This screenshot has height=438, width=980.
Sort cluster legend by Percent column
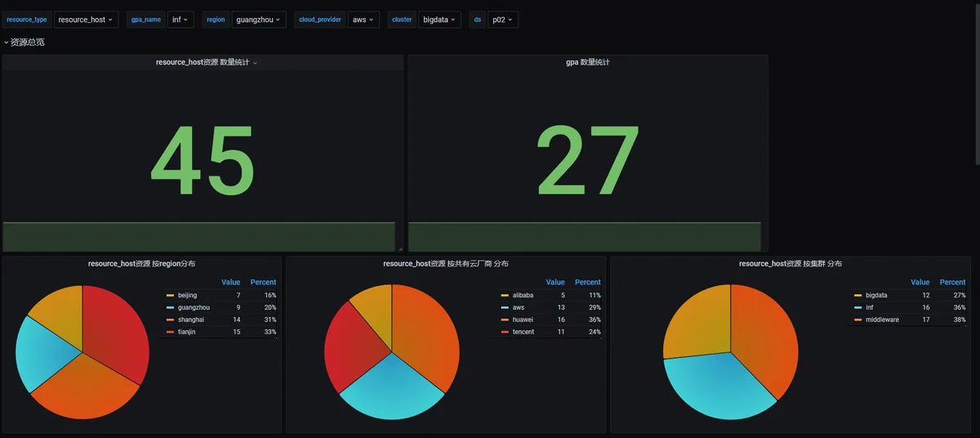[952, 282]
